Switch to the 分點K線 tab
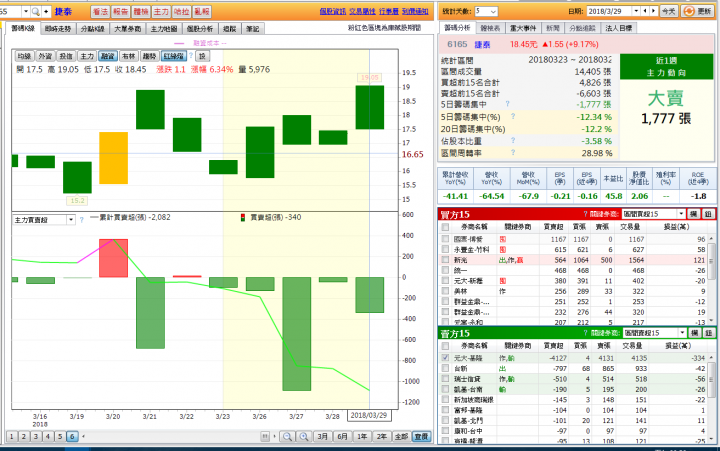 93,28
